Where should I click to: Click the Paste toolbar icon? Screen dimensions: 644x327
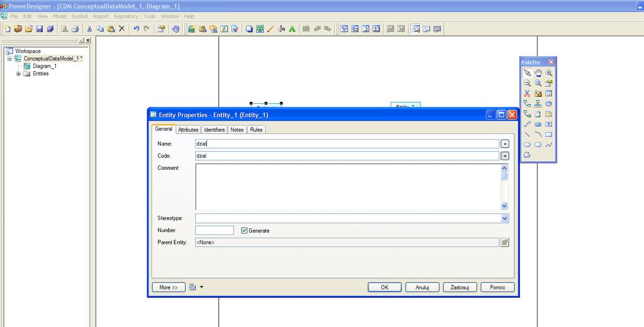(111, 29)
